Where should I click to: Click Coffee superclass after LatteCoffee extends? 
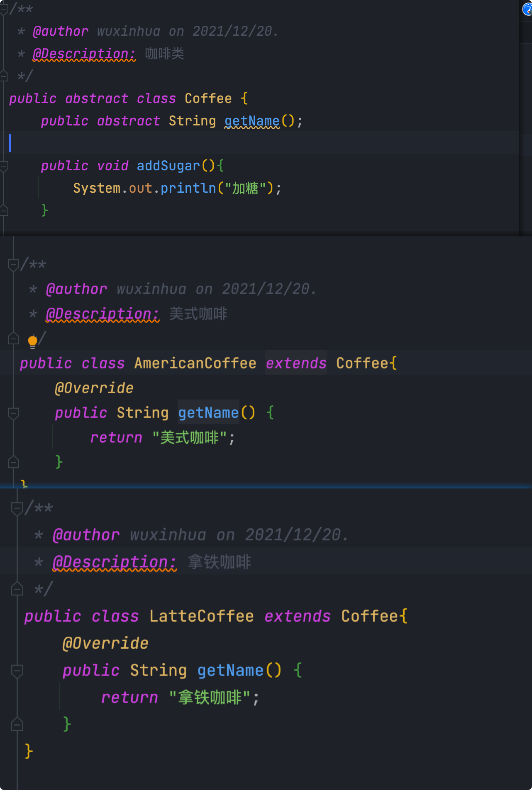370,616
